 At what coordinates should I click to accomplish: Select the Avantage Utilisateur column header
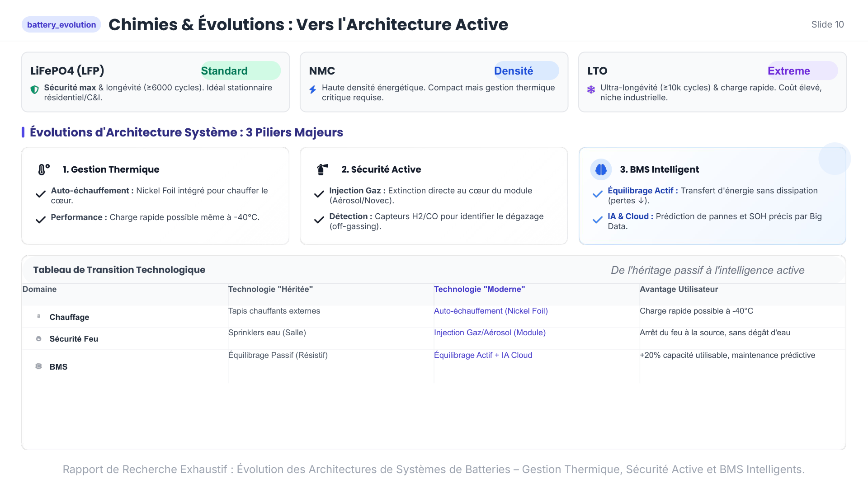point(679,289)
